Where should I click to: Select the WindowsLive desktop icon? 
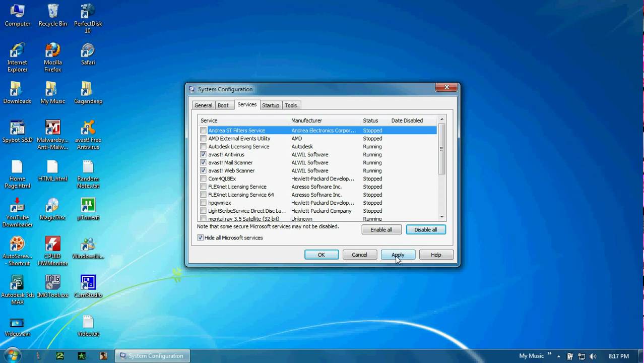pyautogui.click(x=88, y=248)
